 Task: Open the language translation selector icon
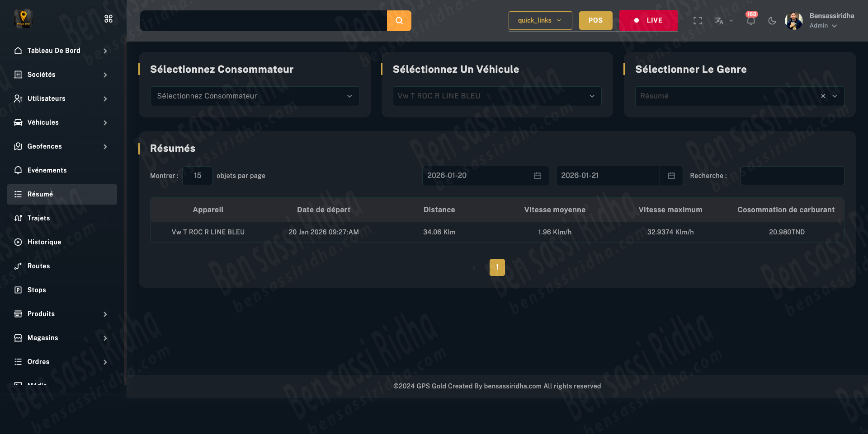719,21
